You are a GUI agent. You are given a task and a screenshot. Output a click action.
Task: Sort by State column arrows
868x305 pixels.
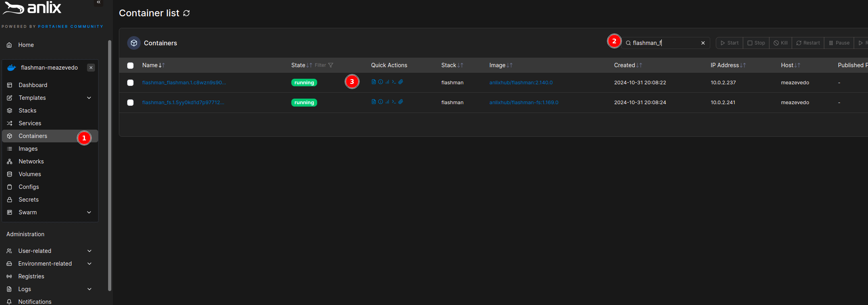coord(309,65)
